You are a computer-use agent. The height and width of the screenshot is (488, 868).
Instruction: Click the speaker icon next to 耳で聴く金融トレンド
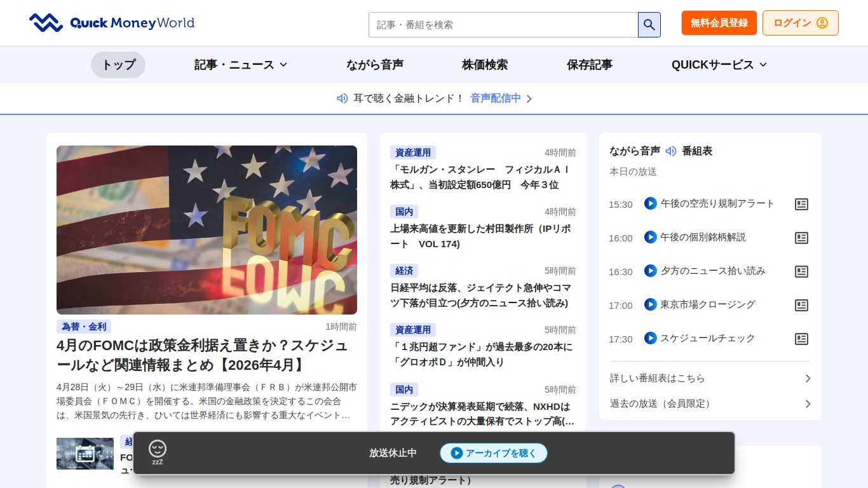342,98
